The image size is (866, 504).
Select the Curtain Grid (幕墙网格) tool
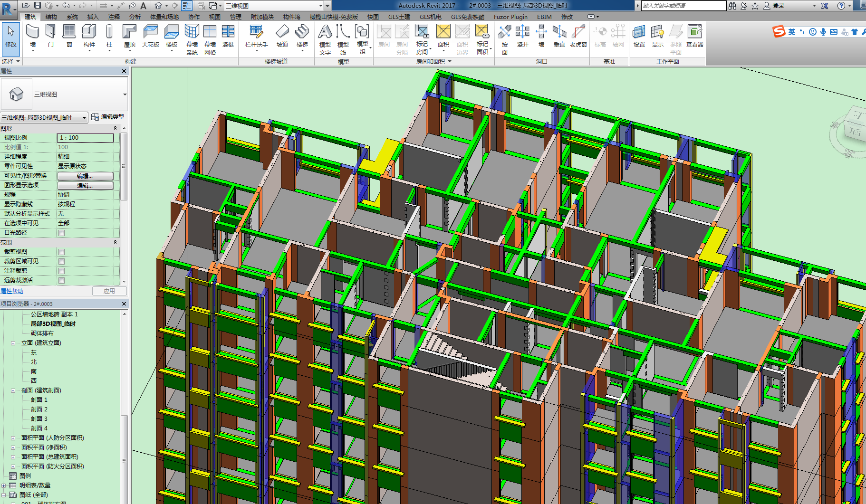[210, 40]
